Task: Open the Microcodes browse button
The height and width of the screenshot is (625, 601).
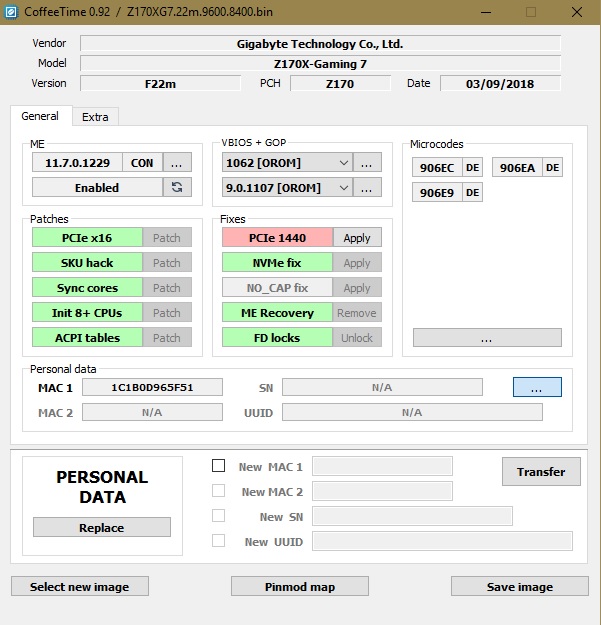Action: pos(487,338)
